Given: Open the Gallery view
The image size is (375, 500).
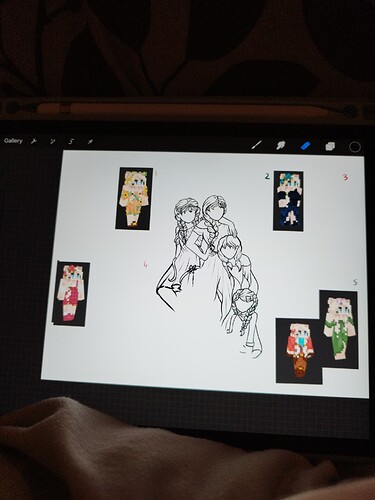Looking at the screenshot, I should 13,141.
